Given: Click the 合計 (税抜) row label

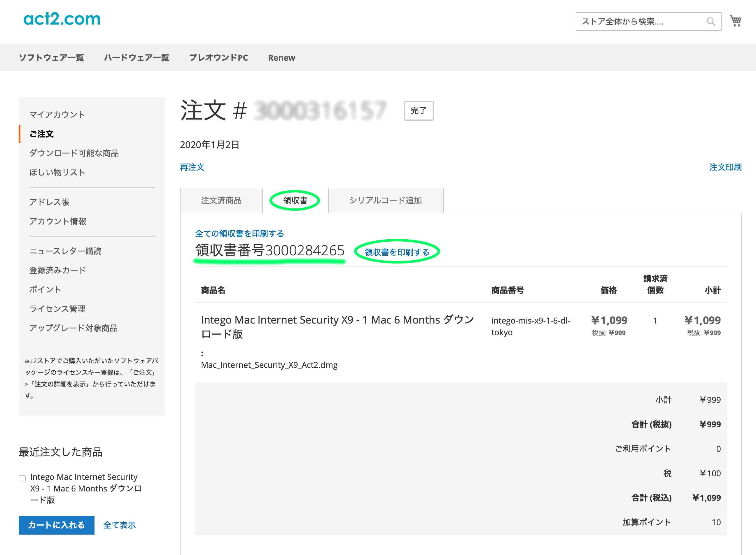Looking at the screenshot, I should coord(651,424).
